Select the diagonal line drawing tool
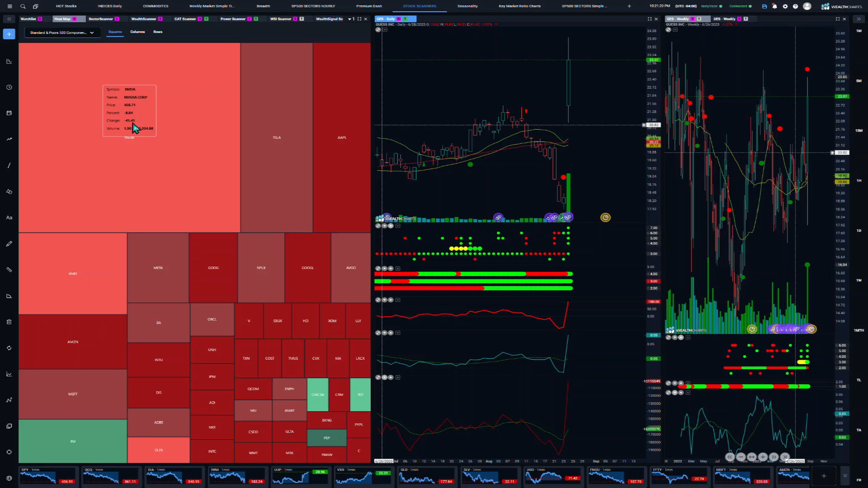The width and height of the screenshot is (868, 488). point(9,165)
